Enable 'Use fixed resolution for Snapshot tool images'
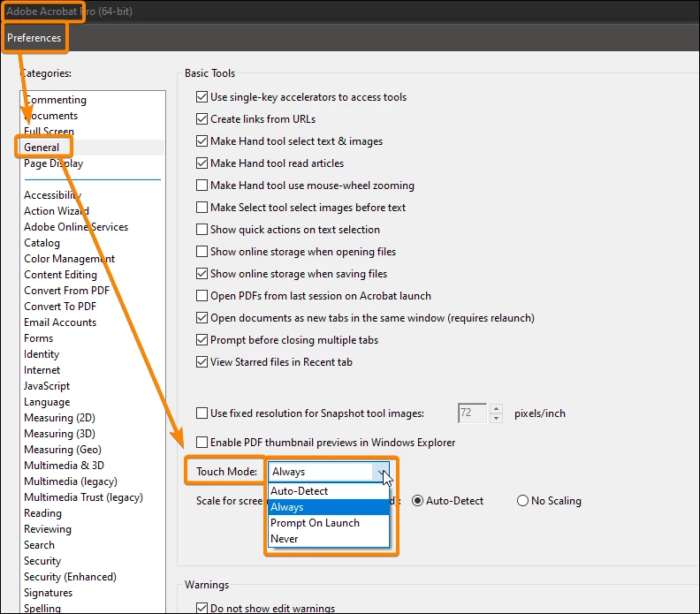 tap(202, 413)
